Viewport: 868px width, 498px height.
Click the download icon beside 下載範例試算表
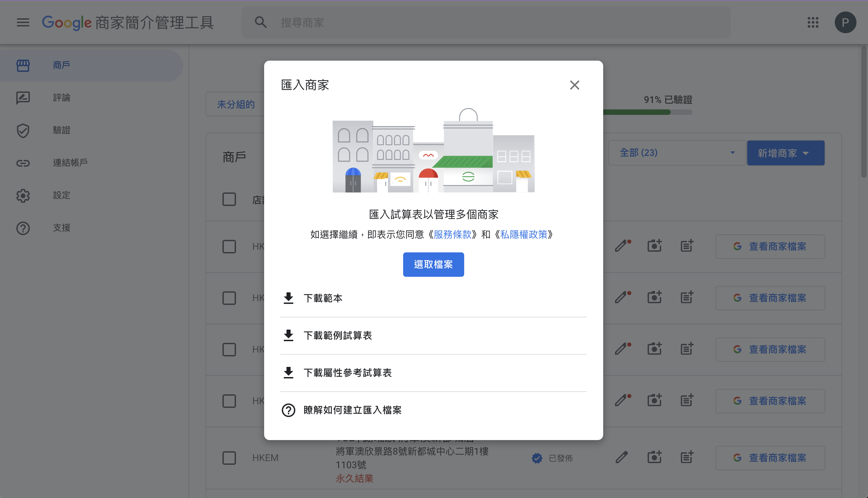point(289,335)
